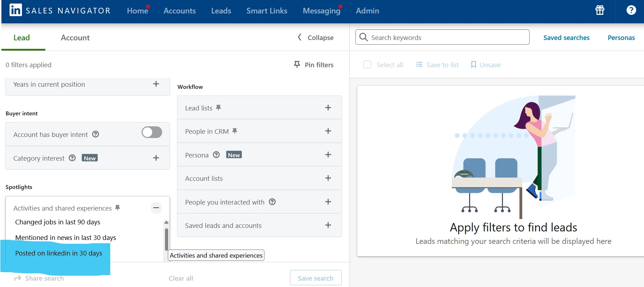Click the Share search arrow icon
Image resolution: width=644 pixels, height=287 pixels.
click(18, 279)
